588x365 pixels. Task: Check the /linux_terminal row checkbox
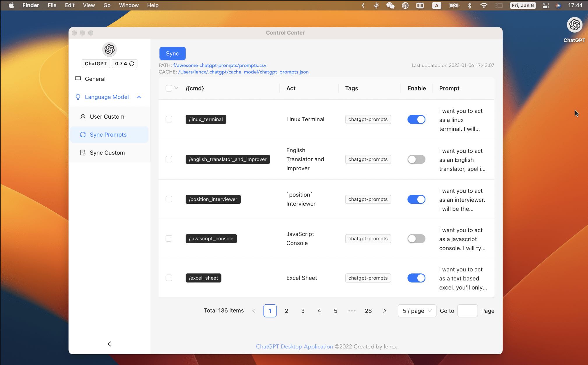pos(169,119)
